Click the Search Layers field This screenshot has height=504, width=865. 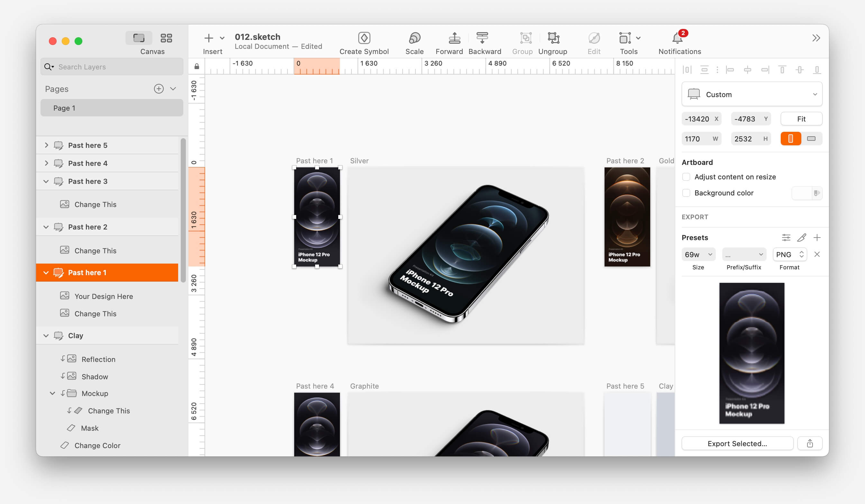coord(112,67)
